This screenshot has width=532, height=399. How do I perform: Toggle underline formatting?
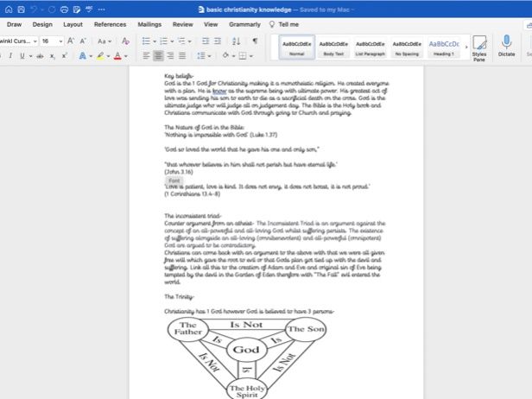coord(22,56)
